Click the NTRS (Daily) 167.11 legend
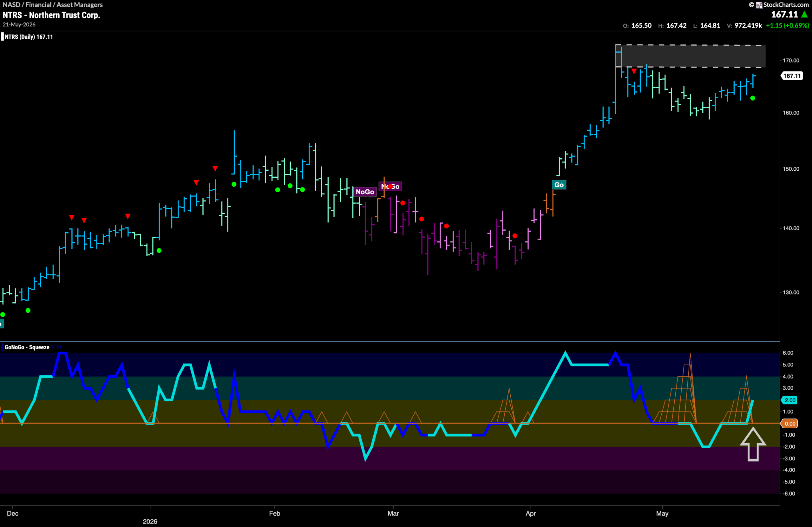812x527 pixels. point(29,36)
